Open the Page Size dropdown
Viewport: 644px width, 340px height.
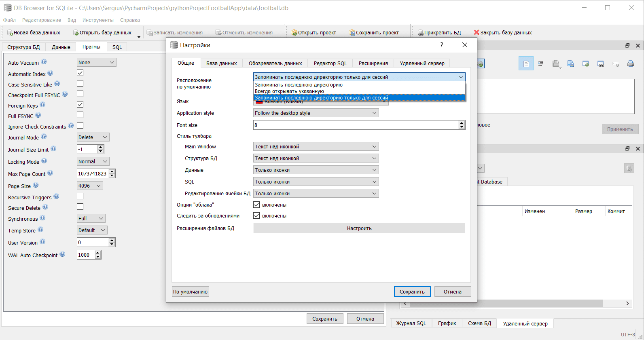90,186
